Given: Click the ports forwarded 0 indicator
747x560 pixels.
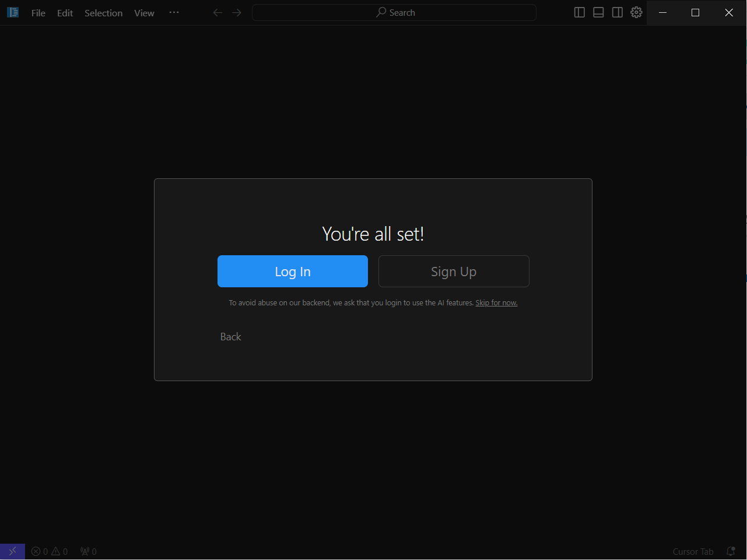Looking at the screenshot, I should (x=89, y=551).
